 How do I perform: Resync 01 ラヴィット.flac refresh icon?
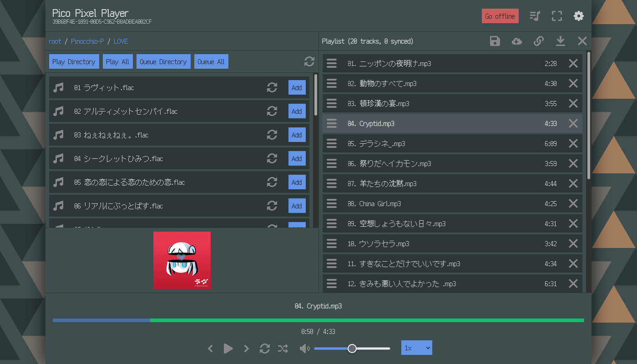point(272,87)
